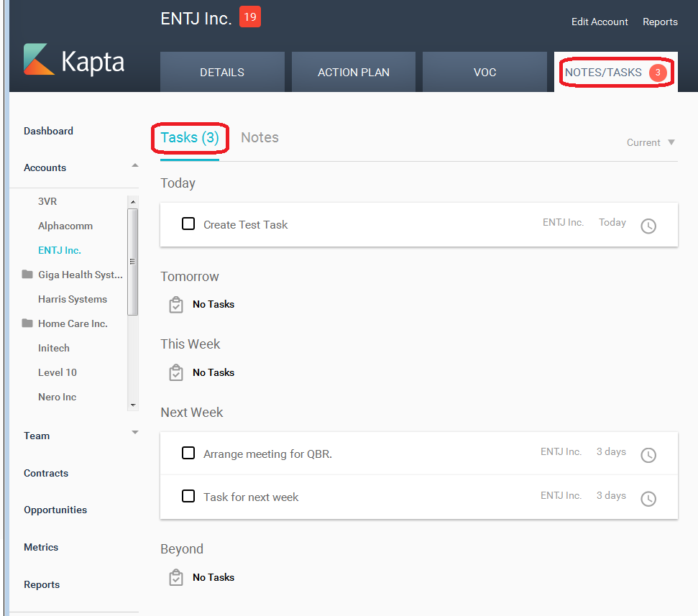Screen dimensions: 698x616
Task: Open Metrics in the sidebar
Action: 41,547
